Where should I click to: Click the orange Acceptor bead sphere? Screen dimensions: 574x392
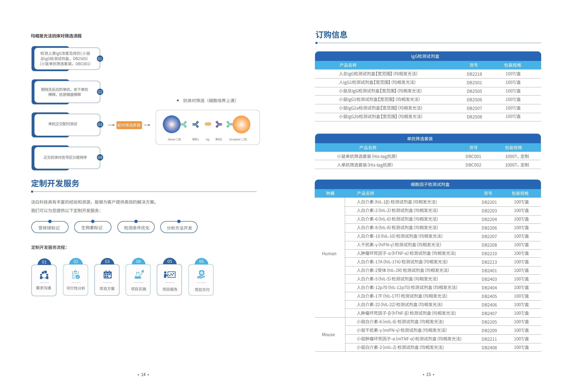pos(241,125)
